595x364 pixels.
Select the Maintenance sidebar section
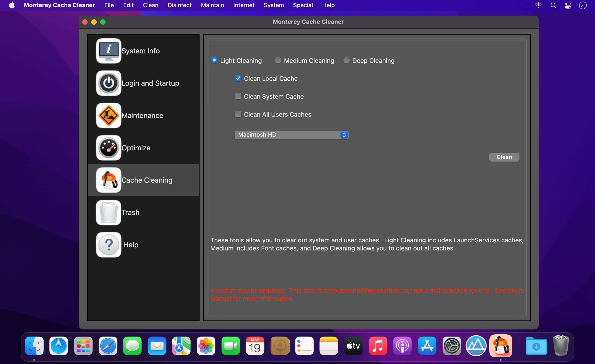[x=143, y=116]
